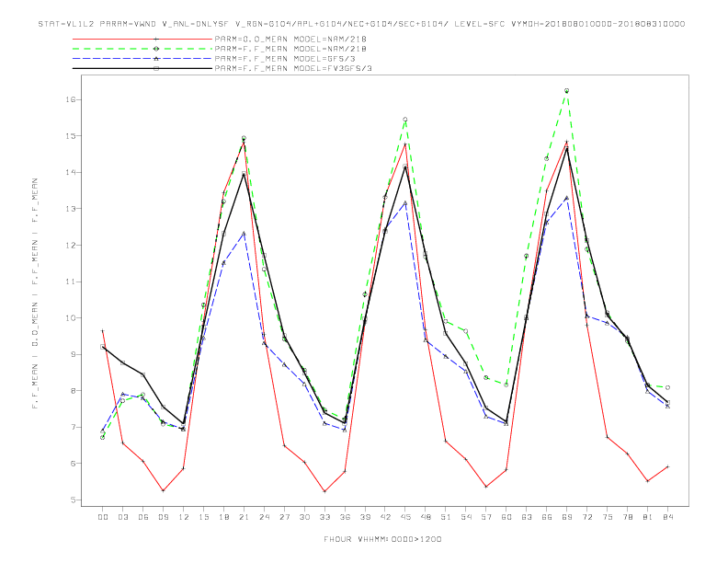Click x-axis tick label 51
This screenshot has height=563, width=728.
tap(446, 517)
